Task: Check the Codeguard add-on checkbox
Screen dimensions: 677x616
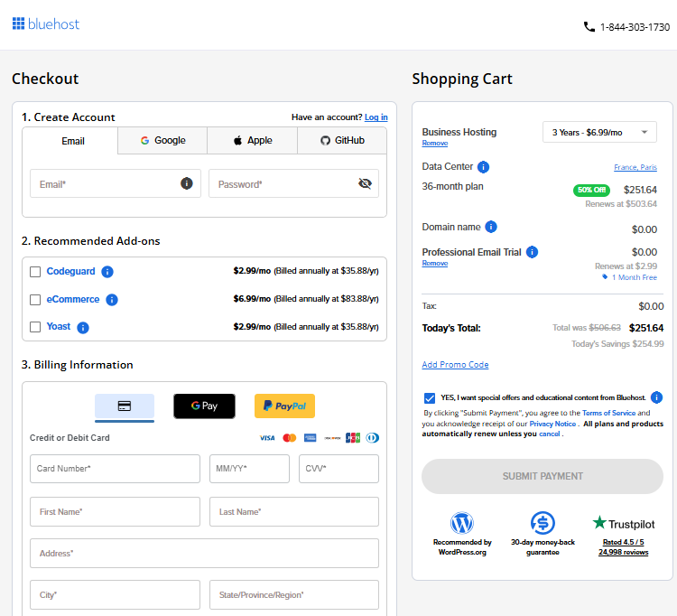Action: coord(35,272)
